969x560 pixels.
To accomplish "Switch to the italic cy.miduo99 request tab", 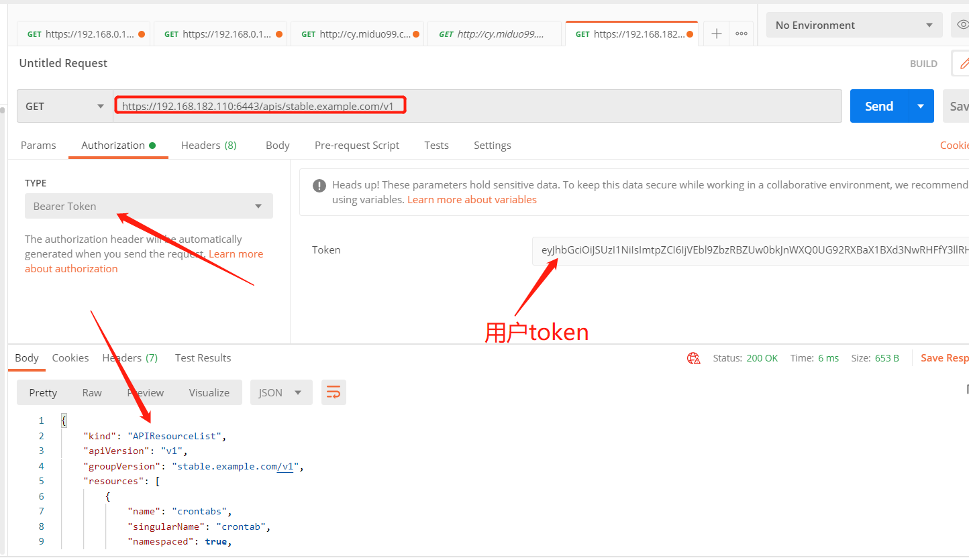I will click(x=495, y=34).
